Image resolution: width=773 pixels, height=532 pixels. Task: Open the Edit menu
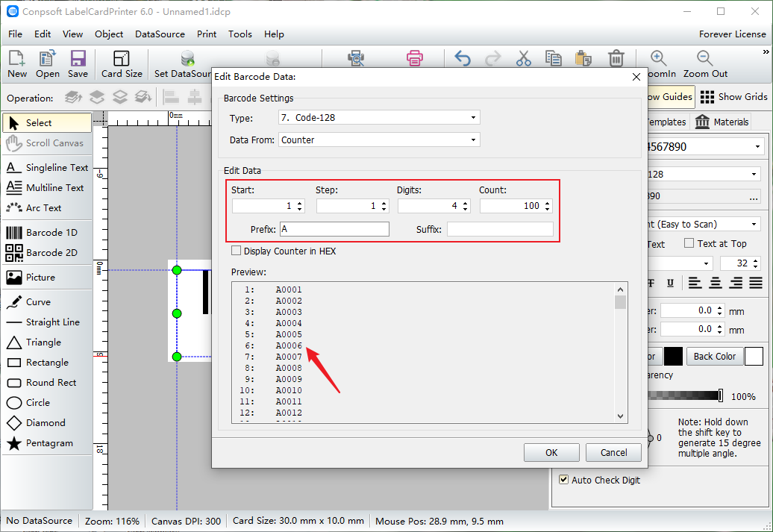pos(43,34)
